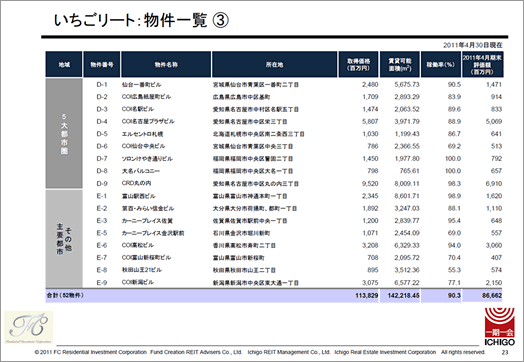The width and height of the screenshot is (524, 362).
Task: Click the ICHIGO red logo
Action: [x=500, y=327]
